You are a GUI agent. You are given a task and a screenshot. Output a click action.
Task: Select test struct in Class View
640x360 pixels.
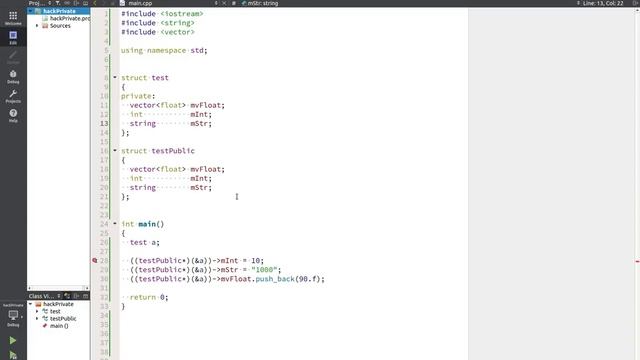55,311
